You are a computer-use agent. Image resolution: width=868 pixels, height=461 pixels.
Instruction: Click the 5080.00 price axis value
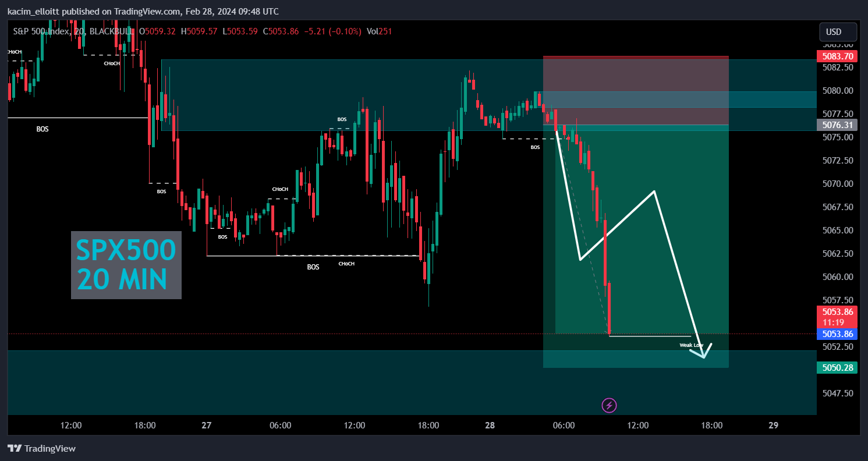click(839, 91)
